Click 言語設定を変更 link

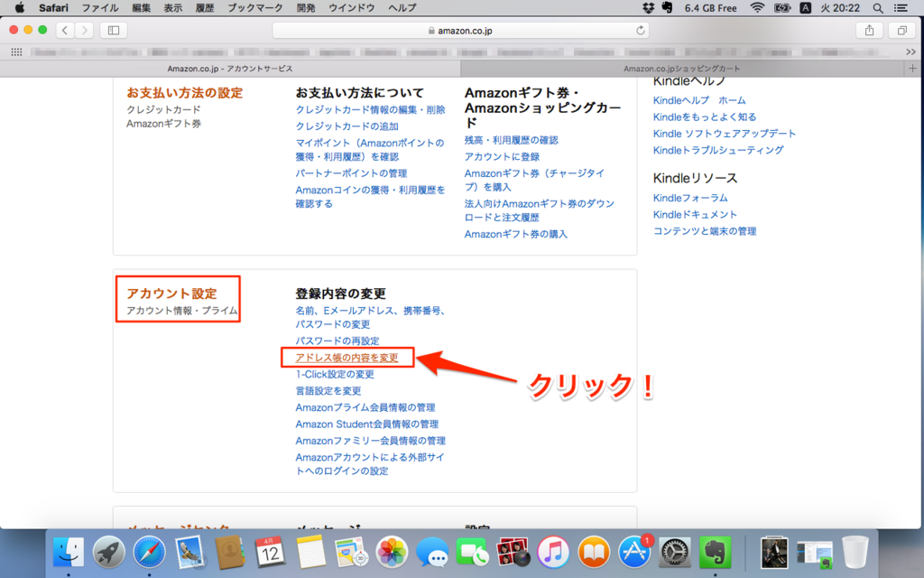(328, 390)
